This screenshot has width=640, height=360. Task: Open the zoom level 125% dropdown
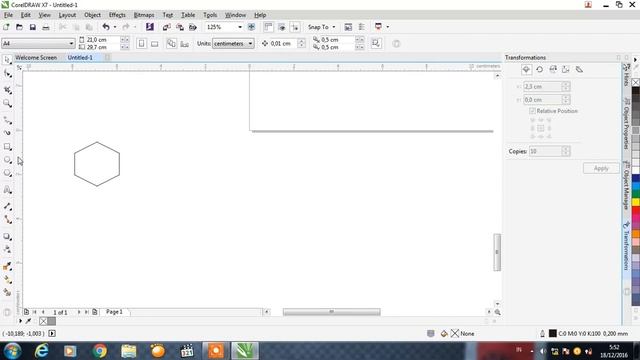point(240,27)
